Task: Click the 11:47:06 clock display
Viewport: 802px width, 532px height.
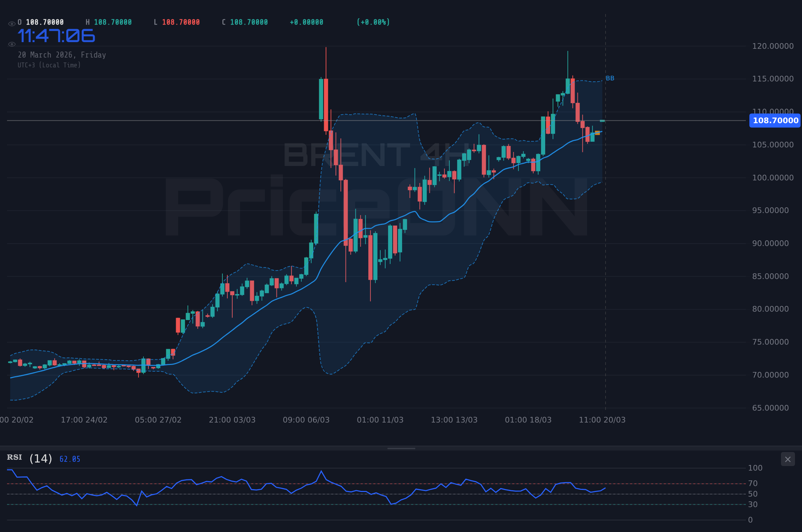Action: tap(56, 35)
